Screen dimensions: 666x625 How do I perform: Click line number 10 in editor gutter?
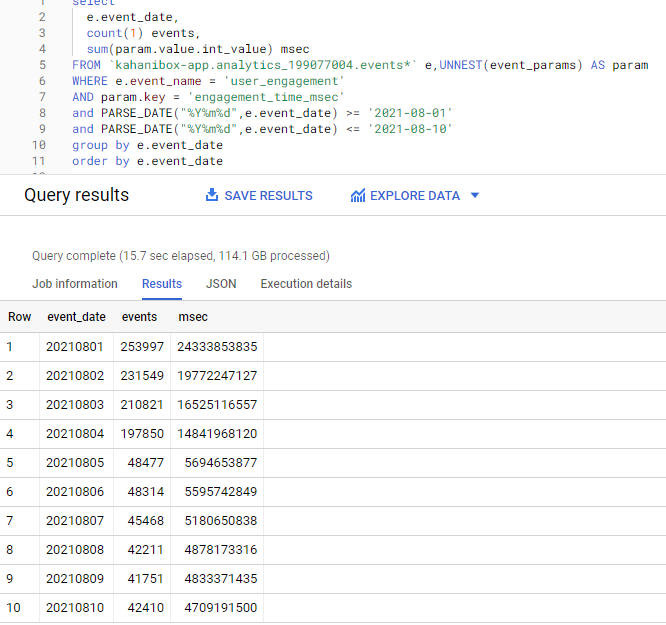pyautogui.click(x=38, y=145)
